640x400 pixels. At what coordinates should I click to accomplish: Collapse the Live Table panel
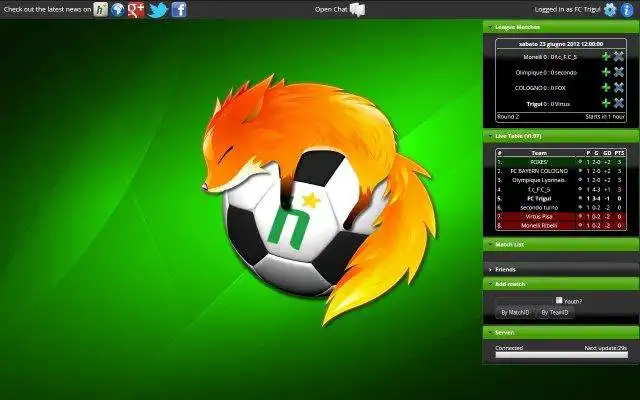coord(561,136)
